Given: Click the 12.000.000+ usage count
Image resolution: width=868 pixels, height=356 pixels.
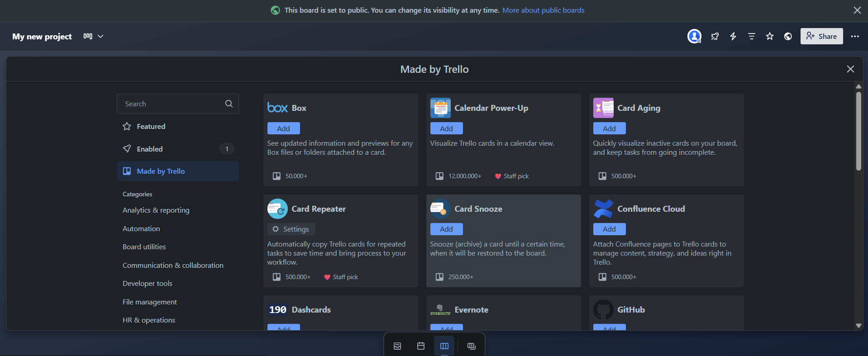Looking at the screenshot, I should point(465,176).
